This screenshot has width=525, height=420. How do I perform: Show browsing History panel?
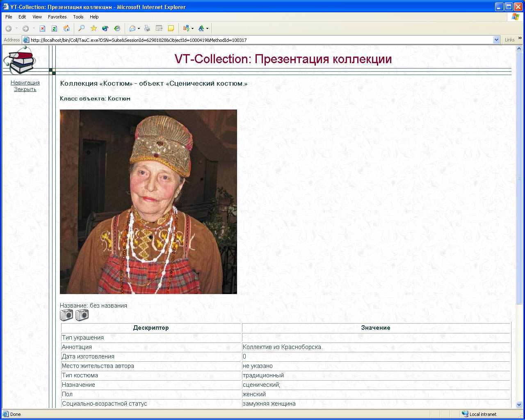(x=117, y=28)
